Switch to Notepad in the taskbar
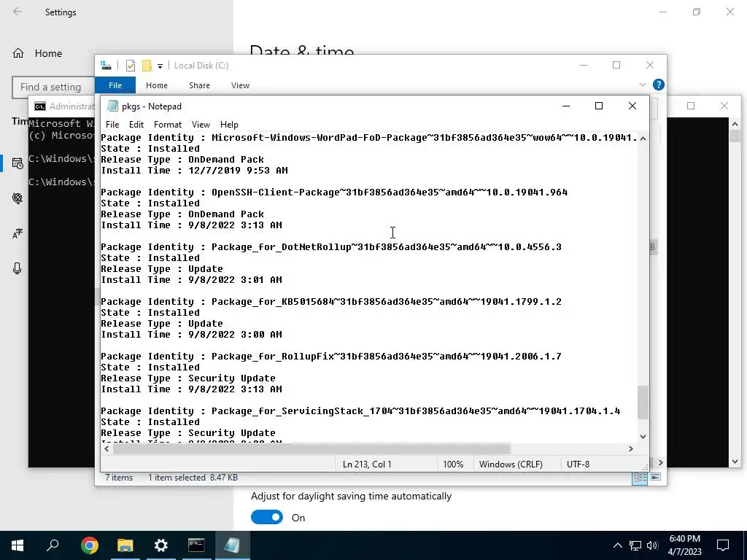The image size is (747, 560). pyautogui.click(x=232, y=545)
